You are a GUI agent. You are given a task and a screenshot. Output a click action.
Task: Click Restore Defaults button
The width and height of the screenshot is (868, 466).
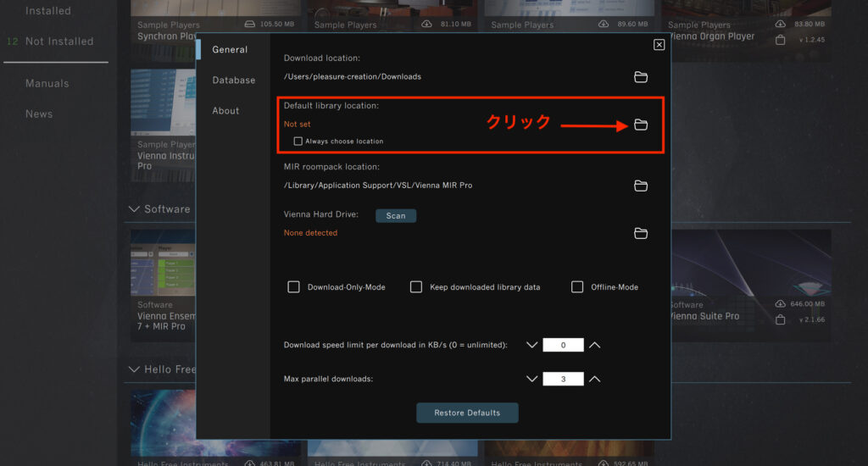(x=467, y=413)
